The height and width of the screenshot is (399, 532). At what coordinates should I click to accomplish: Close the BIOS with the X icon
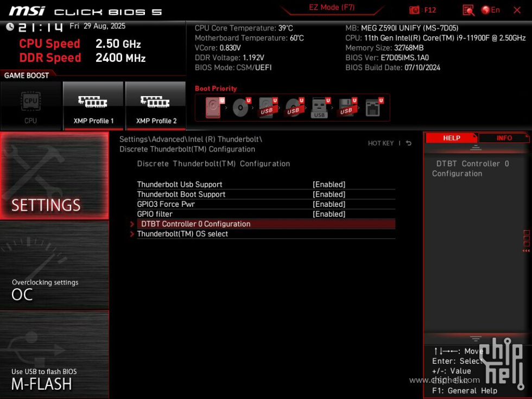pyautogui.click(x=517, y=10)
